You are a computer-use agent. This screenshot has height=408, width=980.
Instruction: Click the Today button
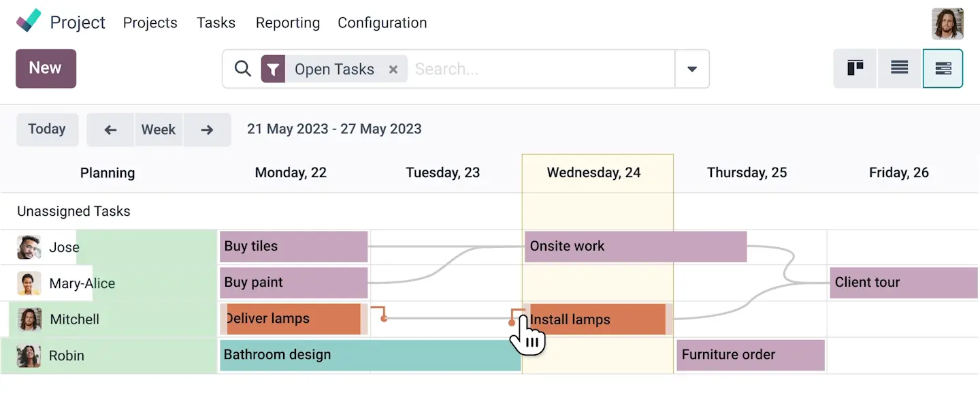pos(47,129)
